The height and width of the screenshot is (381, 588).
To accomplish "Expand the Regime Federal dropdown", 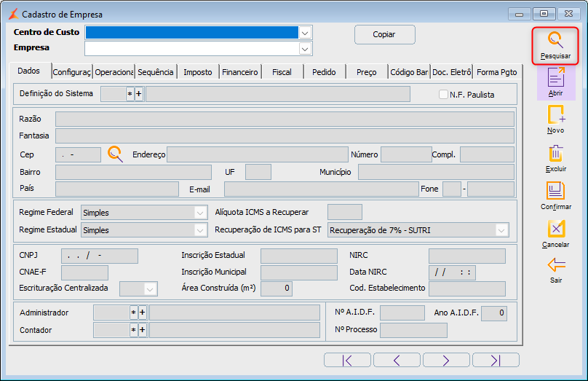I will tap(200, 213).
